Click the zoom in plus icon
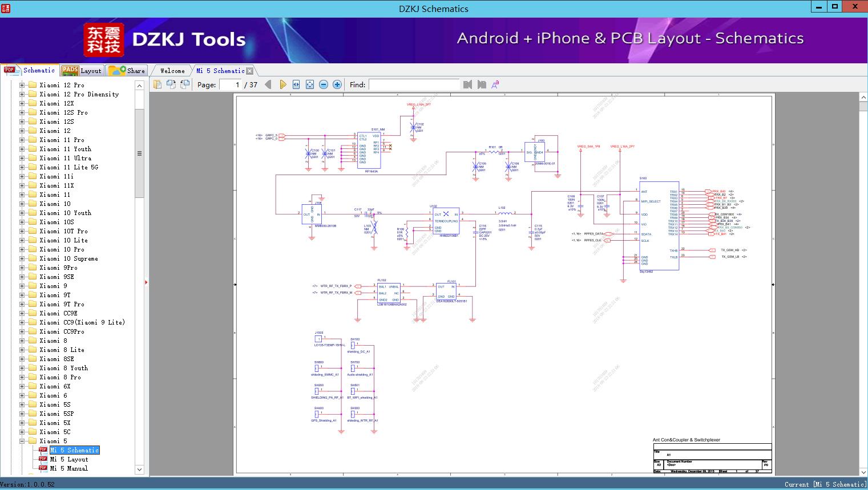 [x=337, y=84]
